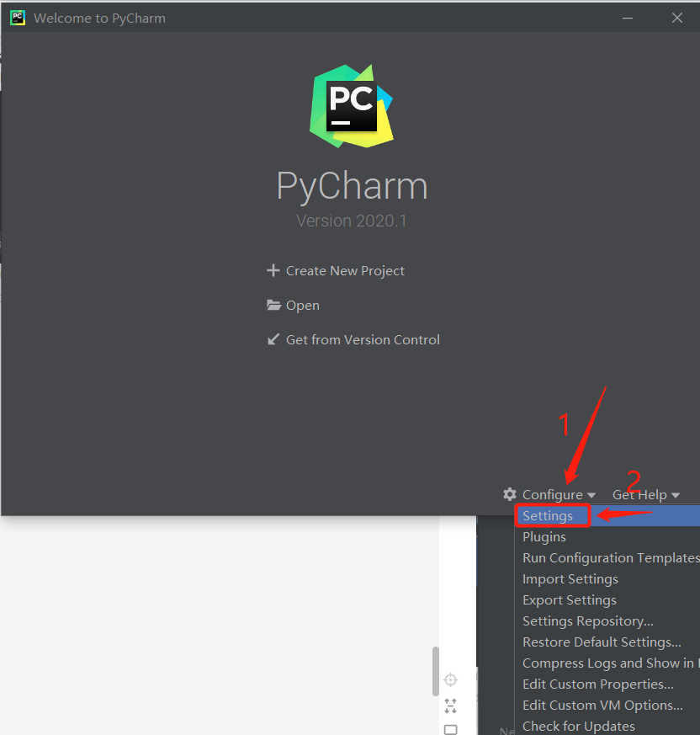Click the PyCharm icon in the title bar
Viewport: 700px width, 735px height.
tap(17, 17)
